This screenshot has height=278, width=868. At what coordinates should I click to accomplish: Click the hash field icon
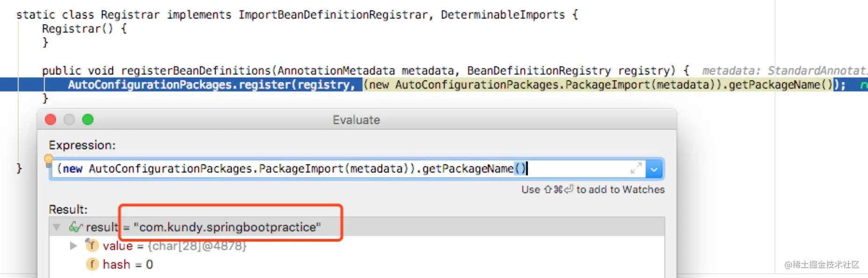tap(92, 264)
